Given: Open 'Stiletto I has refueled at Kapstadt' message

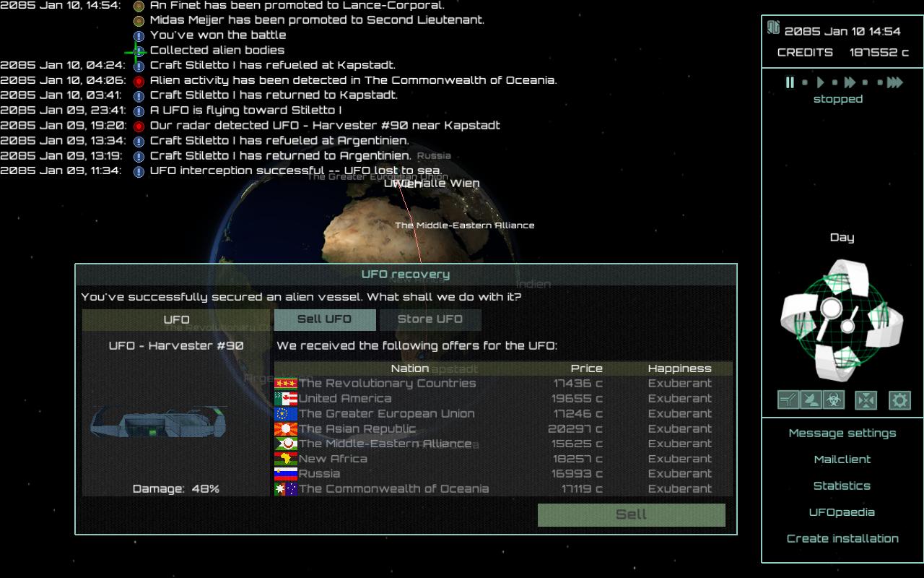Looking at the screenshot, I should [272, 65].
